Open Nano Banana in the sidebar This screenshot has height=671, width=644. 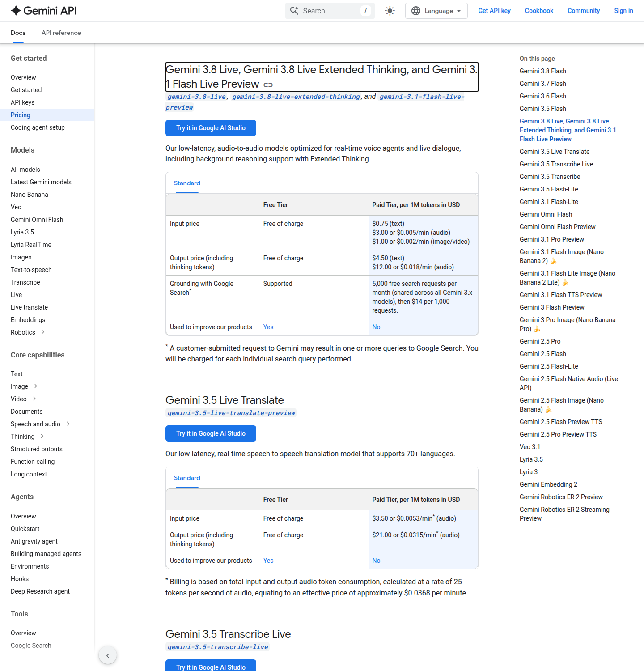click(x=30, y=195)
